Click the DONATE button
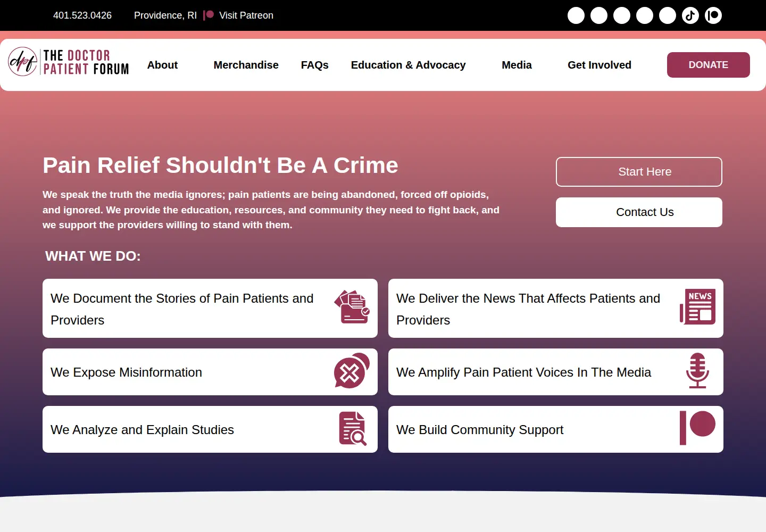Screen dimensions: 766x532 click(709, 65)
